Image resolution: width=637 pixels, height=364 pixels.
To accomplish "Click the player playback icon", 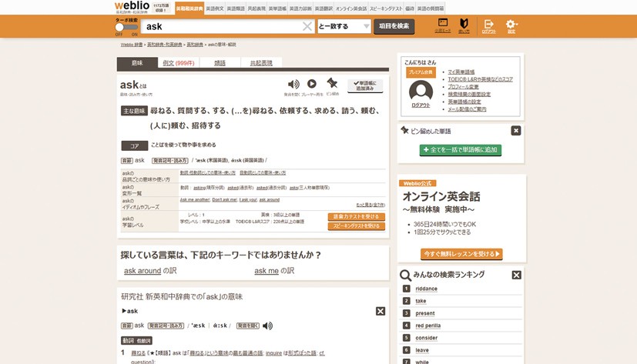I will point(312,84).
